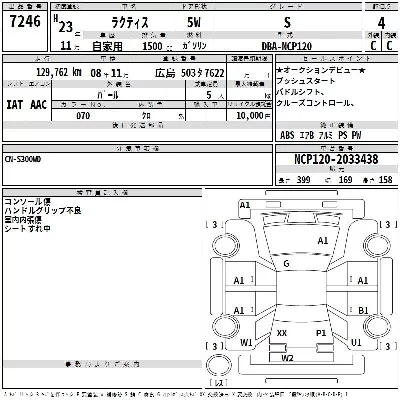400x400 pixels.
Task: Click the G mark on windshield
Action: 286,264
